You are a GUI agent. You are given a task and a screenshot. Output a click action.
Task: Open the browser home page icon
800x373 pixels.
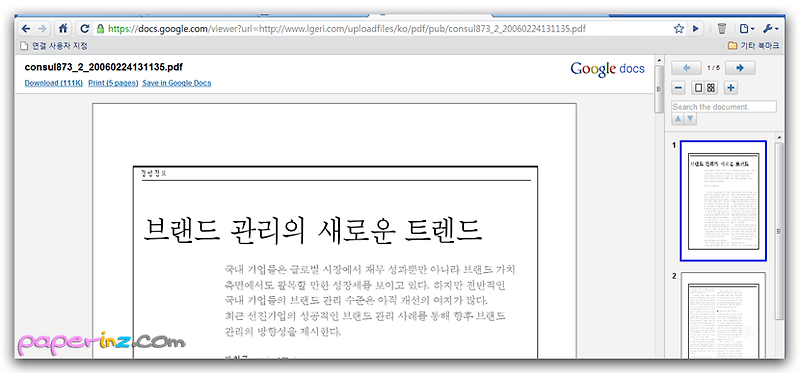click(x=63, y=28)
